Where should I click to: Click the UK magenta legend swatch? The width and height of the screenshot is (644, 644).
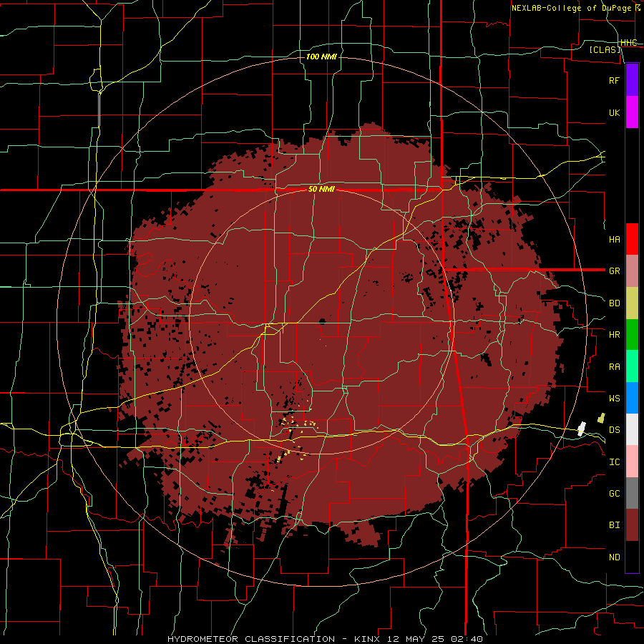point(632,112)
